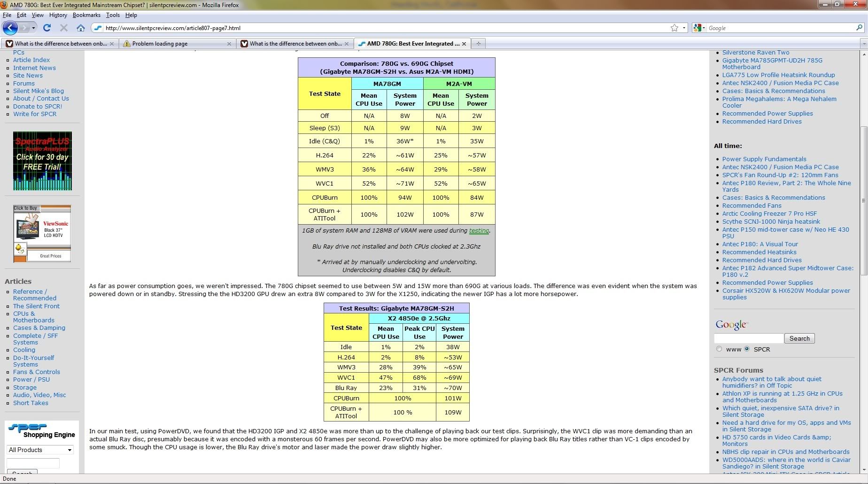
Task: Select the www radio button
Action: [719, 349]
